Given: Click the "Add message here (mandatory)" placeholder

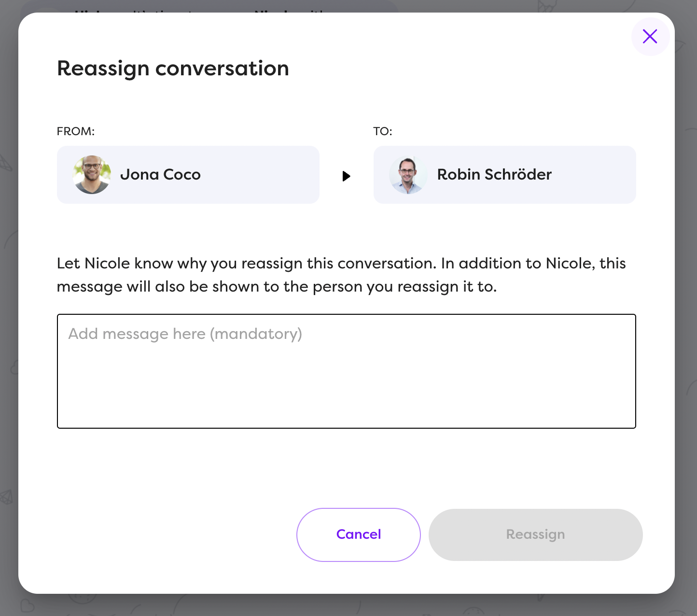Looking at the screenshot, I should 185,334.
